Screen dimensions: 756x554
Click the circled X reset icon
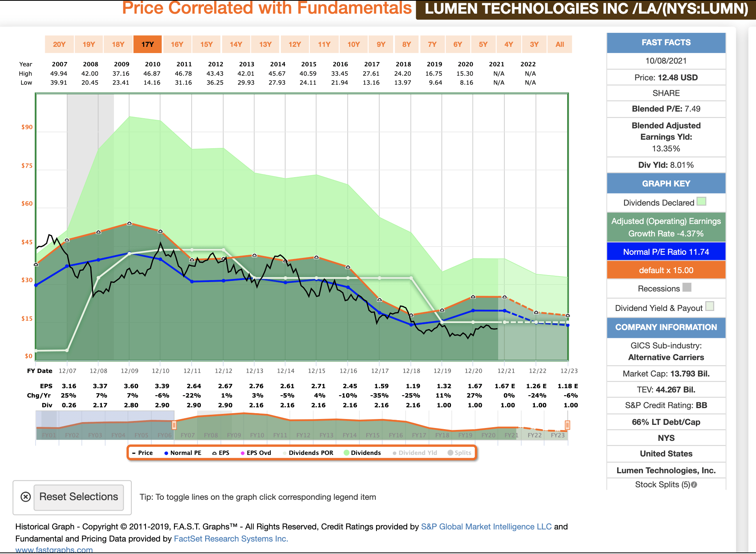(x=26, y=497)
